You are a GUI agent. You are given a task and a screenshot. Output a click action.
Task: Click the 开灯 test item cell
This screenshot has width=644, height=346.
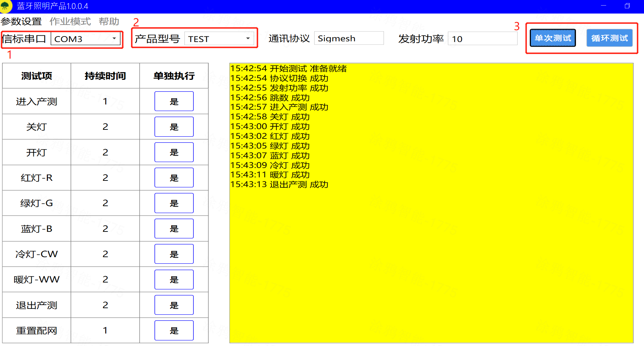(x=36, y=152)
